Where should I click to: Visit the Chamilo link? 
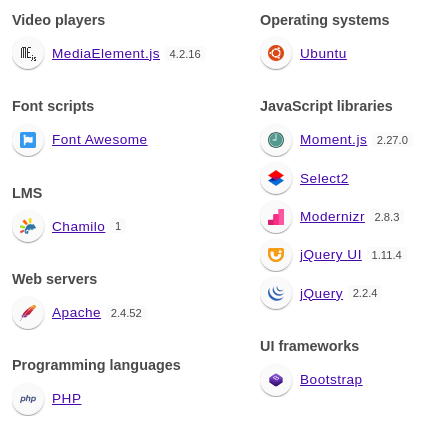(78, 226)
